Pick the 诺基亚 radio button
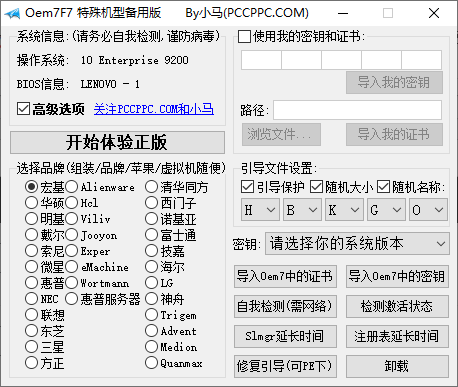This screenshot has width=458, height=387. pyautogui.click(x=151, y=219)
